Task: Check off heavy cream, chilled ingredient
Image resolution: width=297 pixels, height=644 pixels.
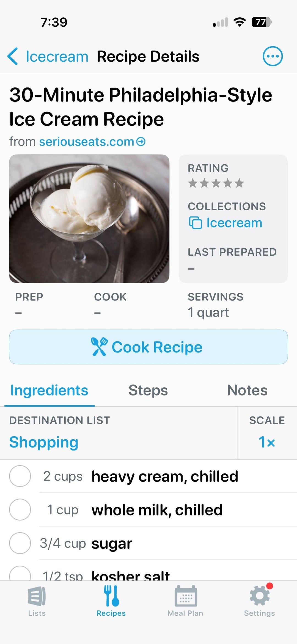Action: click(20, 476)
